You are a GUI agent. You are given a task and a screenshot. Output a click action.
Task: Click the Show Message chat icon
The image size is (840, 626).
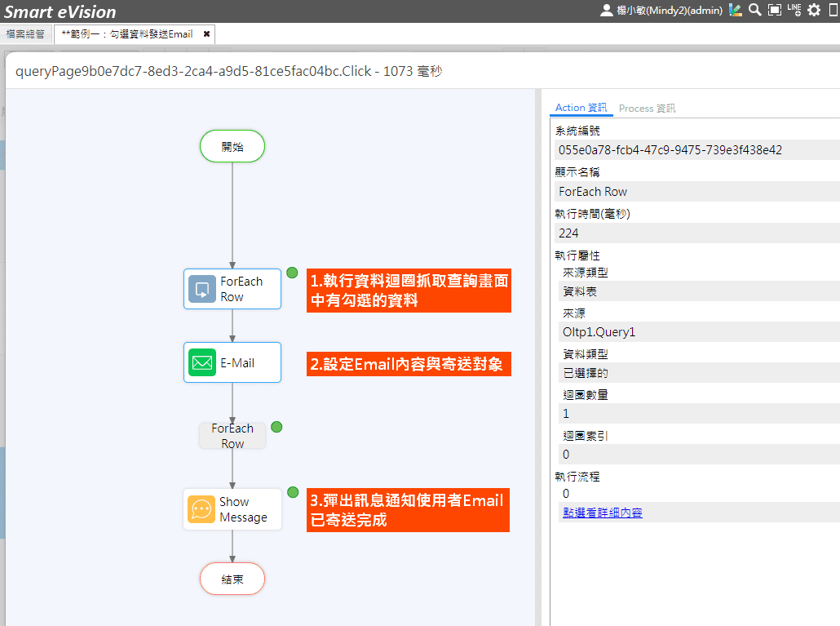point(201,509)
